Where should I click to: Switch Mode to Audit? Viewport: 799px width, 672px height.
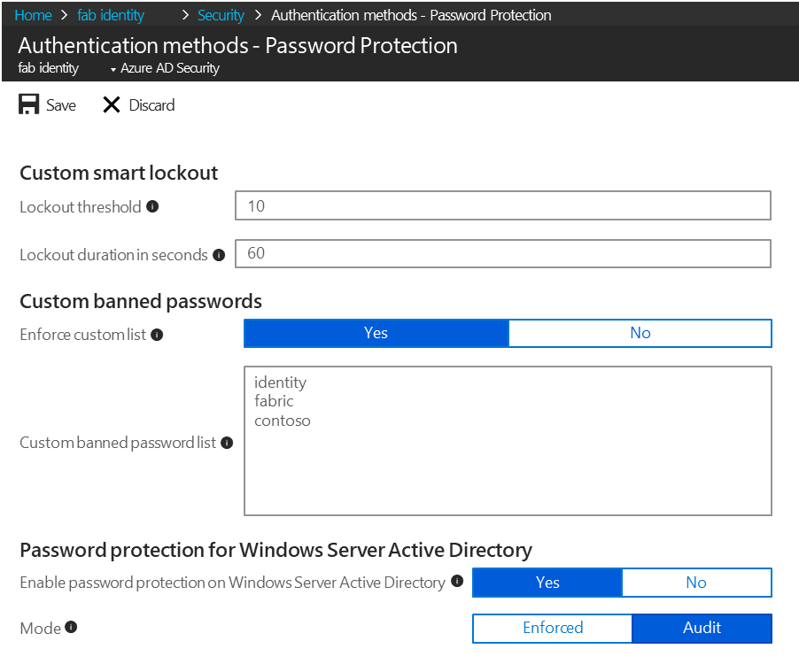click(x=702, y=629)
